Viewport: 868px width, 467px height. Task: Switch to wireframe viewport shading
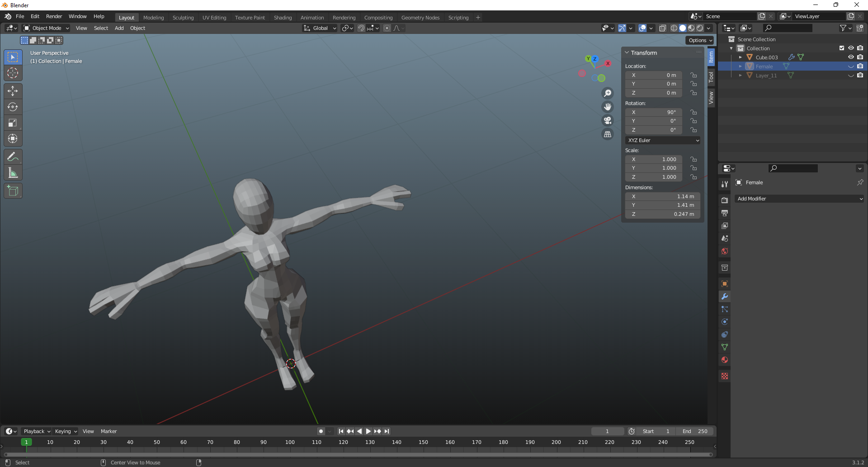pyautogui.click(x=674, y=28)
